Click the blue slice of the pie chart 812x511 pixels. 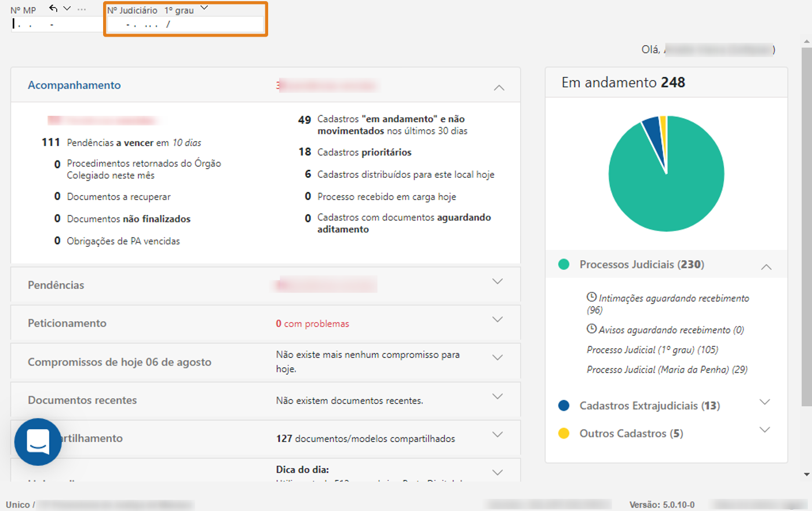tap(653, 132)
